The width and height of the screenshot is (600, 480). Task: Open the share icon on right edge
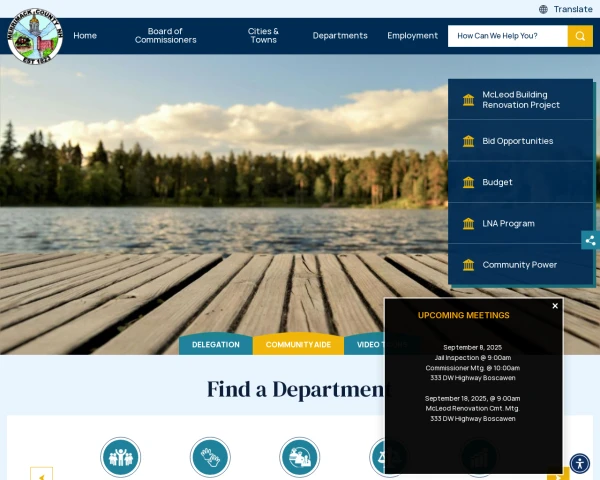click(590, 240)
